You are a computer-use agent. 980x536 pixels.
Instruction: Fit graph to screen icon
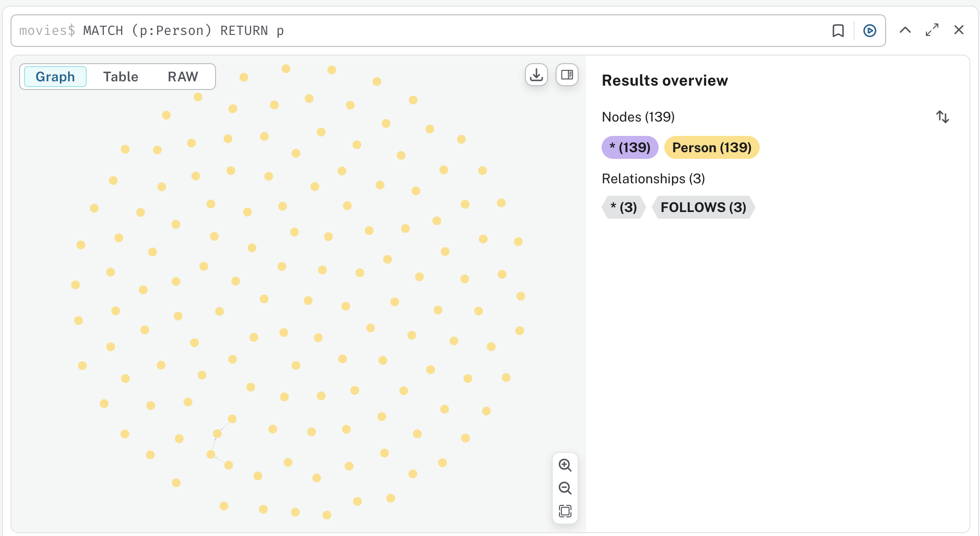(x=565, y=511)
